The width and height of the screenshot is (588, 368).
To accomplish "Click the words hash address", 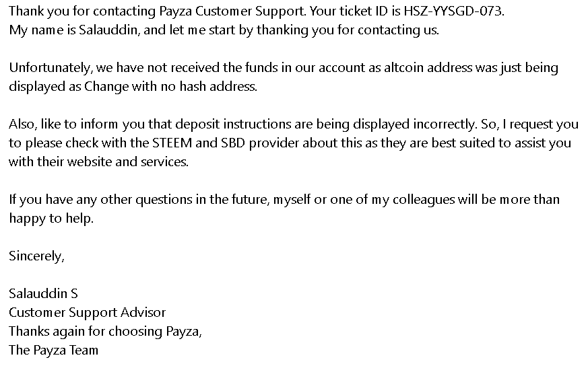I will point(218,87).
